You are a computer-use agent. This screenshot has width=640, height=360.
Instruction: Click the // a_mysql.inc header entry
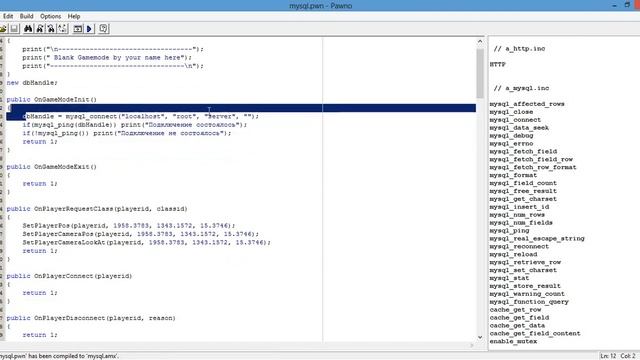coord(521,88)
